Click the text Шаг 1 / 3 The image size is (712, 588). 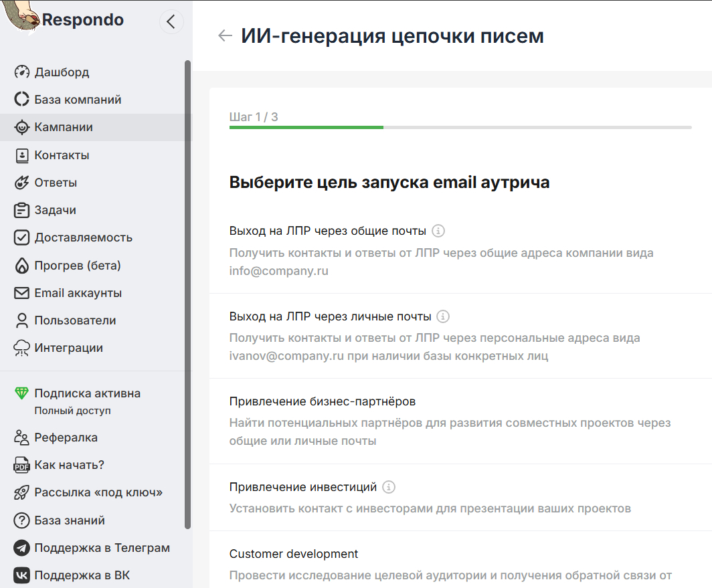(x=254, y=117)
